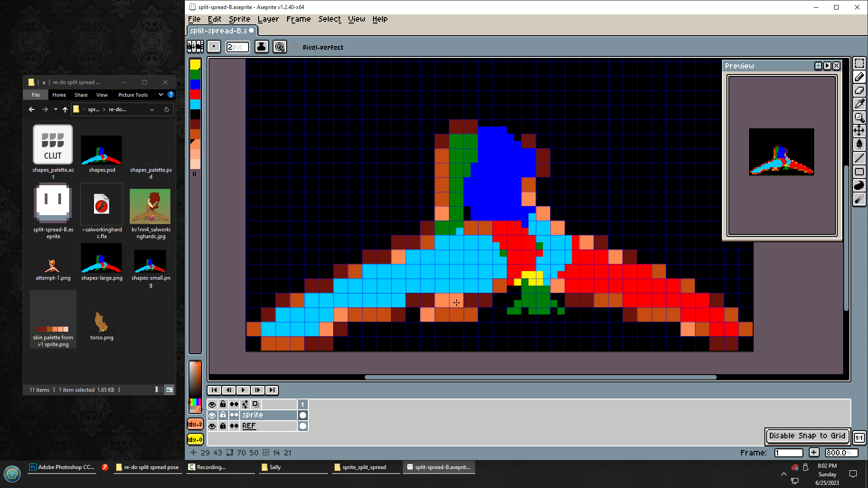The image size is (868, 488).
Task: Open the Picture Tools ribbon tab
Action: point(133,95)
